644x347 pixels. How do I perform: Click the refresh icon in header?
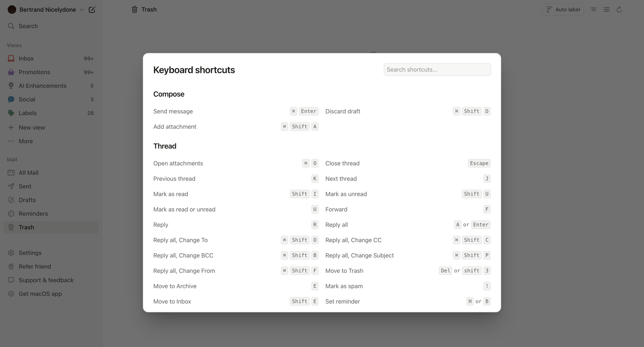pyautogui.click(x=619, y=9)
